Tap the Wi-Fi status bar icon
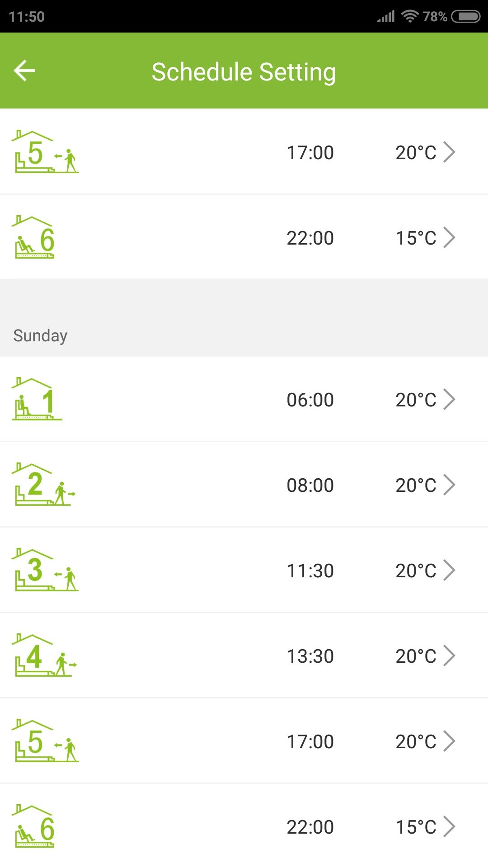The image size is (488, 868). point(410,16)
